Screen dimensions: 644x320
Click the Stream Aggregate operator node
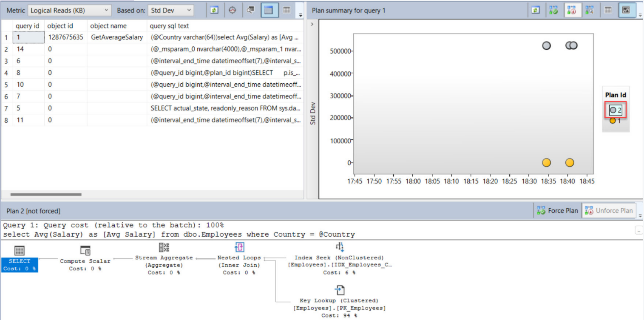click(164, 258)
